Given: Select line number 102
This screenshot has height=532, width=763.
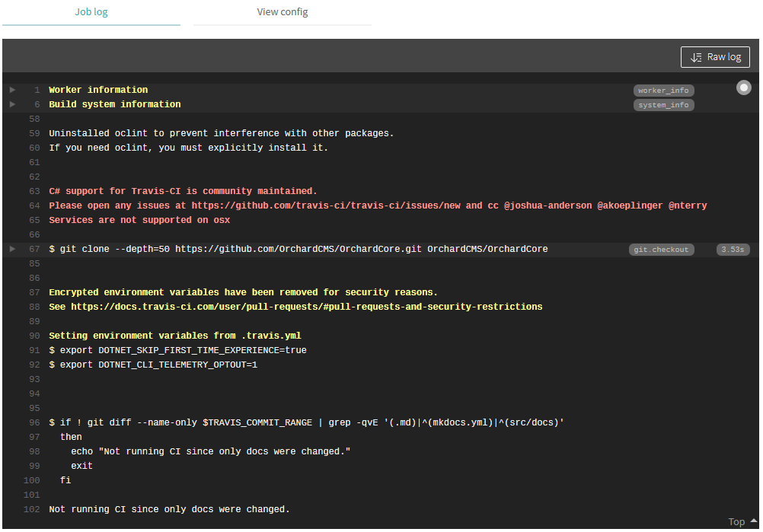Looking at the screenshot, I should pyautogui.click(x=32, y=509).
